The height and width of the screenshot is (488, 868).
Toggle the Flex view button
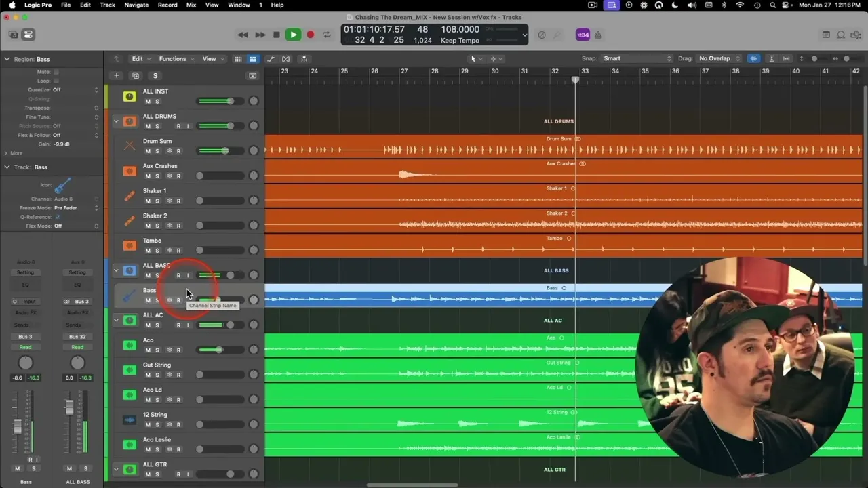(286, 59)
